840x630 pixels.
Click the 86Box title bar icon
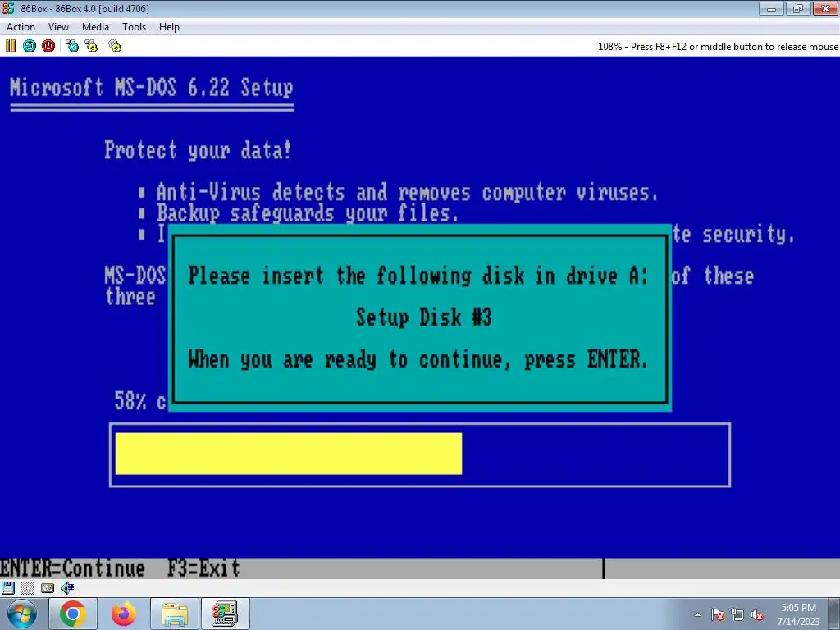pyautogui.click(x=8, y=8)
